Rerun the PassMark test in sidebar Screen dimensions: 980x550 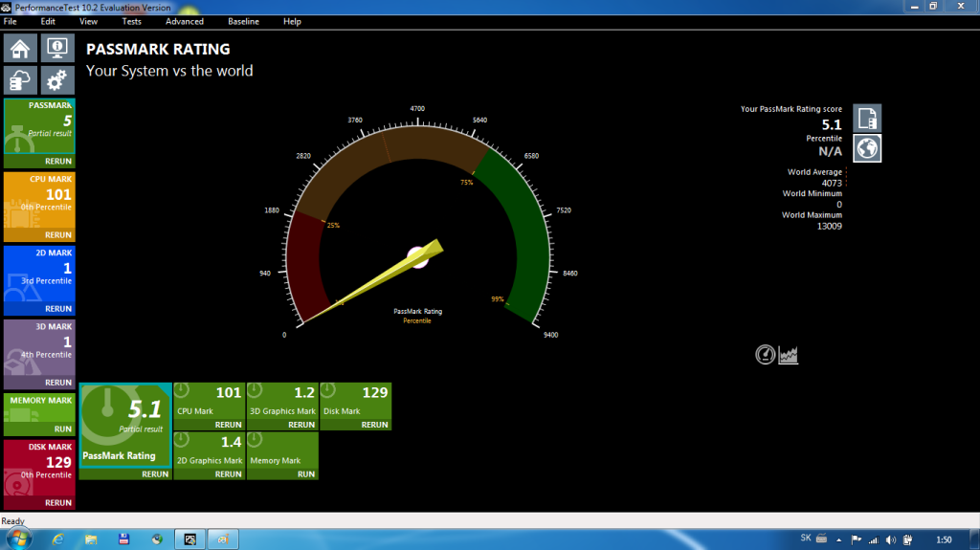point(58,162)
